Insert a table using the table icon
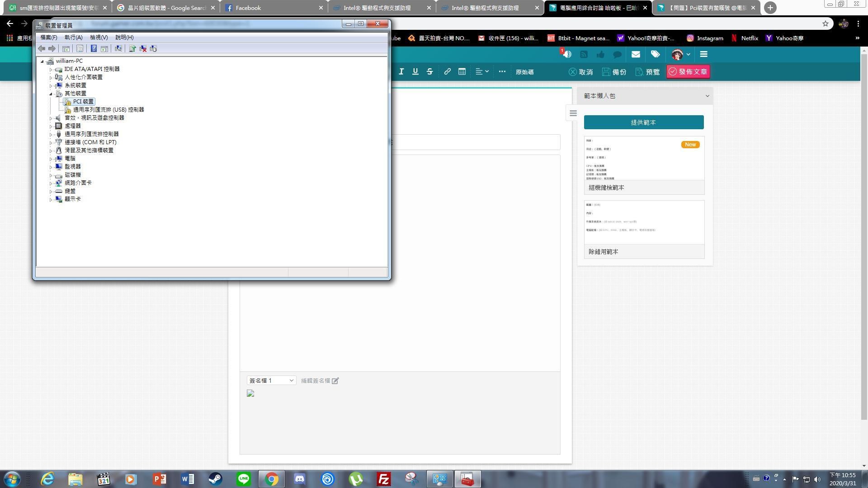 462,71
